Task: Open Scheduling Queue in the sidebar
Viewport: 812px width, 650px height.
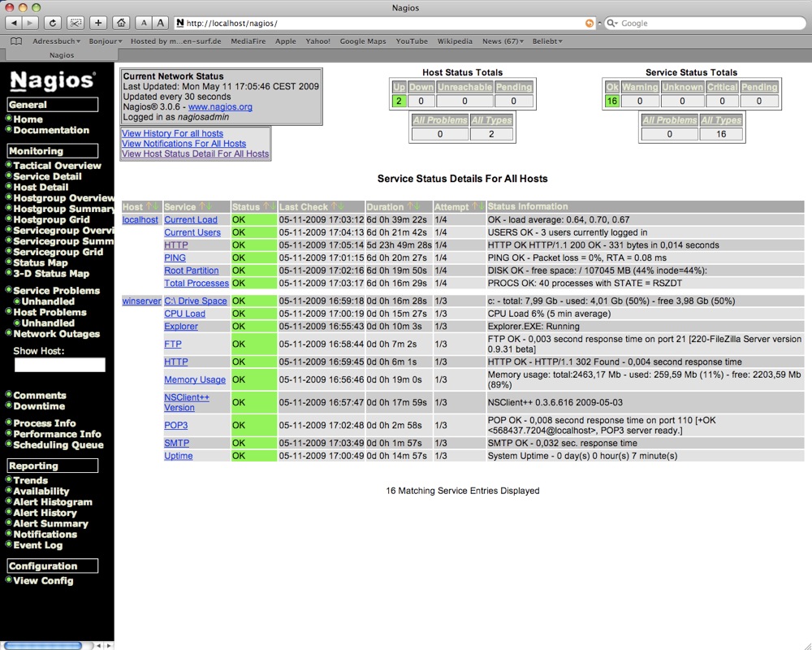Action: click(58, 444)
